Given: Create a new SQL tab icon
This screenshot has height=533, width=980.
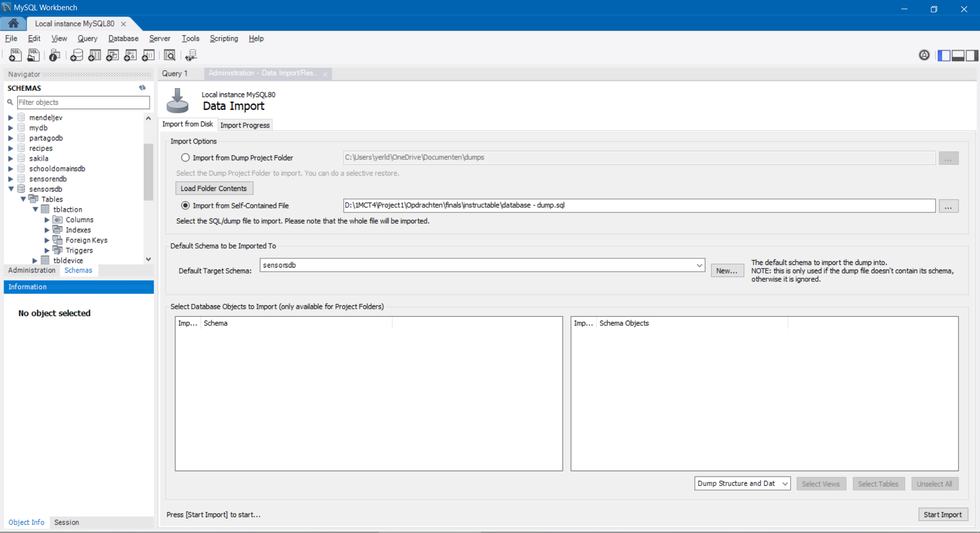Looking at the screenshot, I should (15, 55).
